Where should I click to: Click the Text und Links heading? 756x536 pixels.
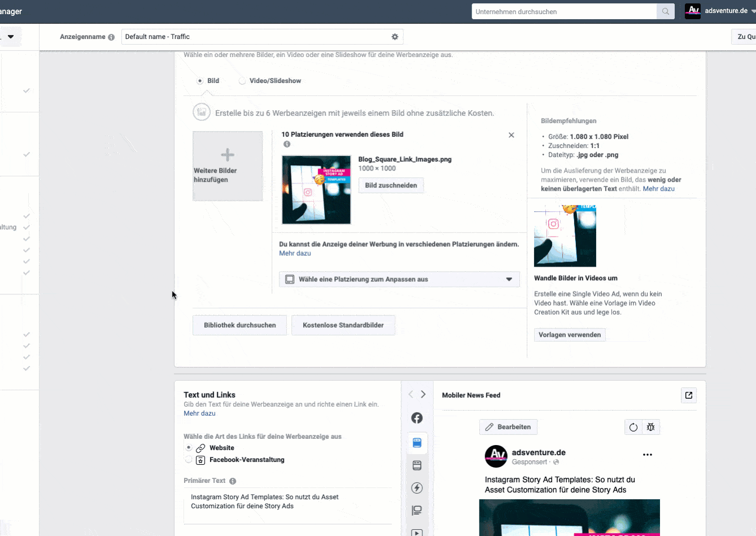click(x=209, y=395)
